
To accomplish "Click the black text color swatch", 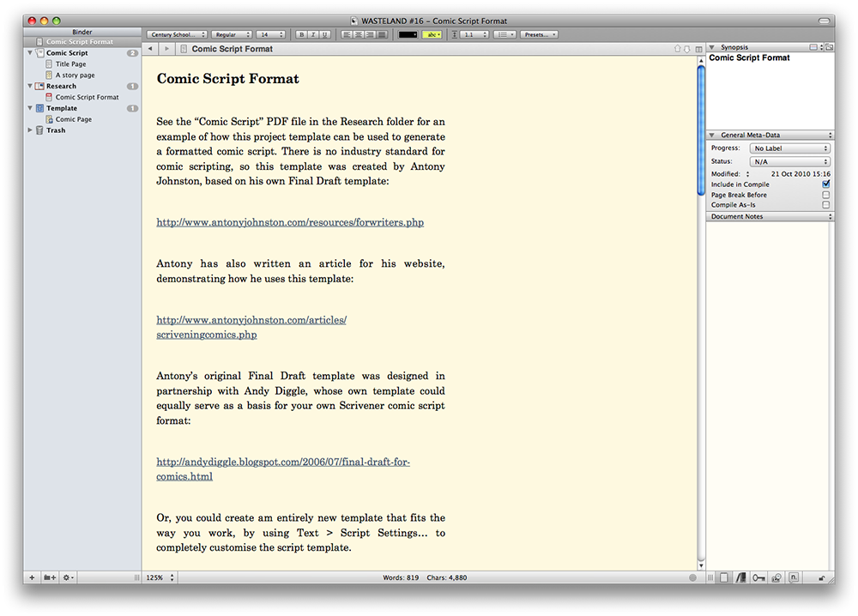I will (408, 34).
